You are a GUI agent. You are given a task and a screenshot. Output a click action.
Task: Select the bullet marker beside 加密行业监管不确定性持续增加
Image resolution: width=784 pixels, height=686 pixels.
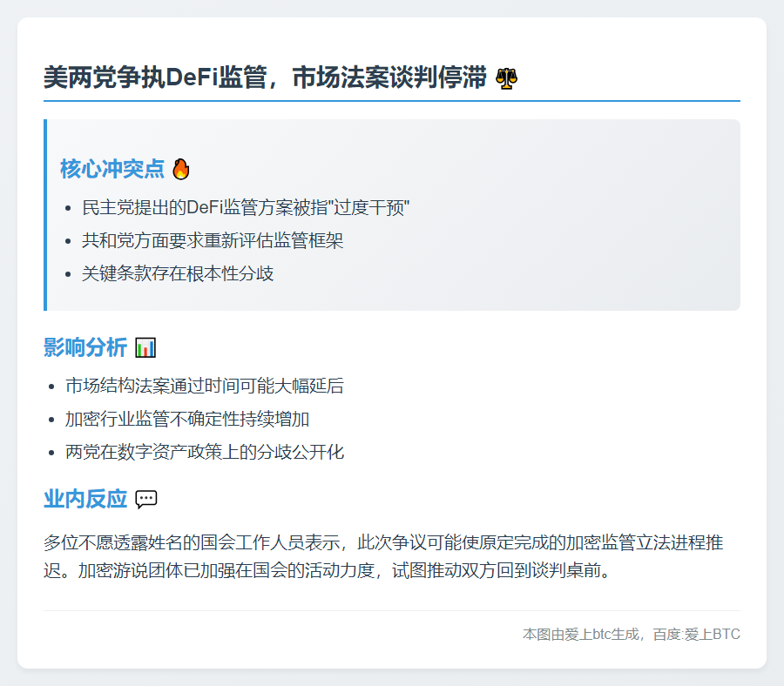52,419
